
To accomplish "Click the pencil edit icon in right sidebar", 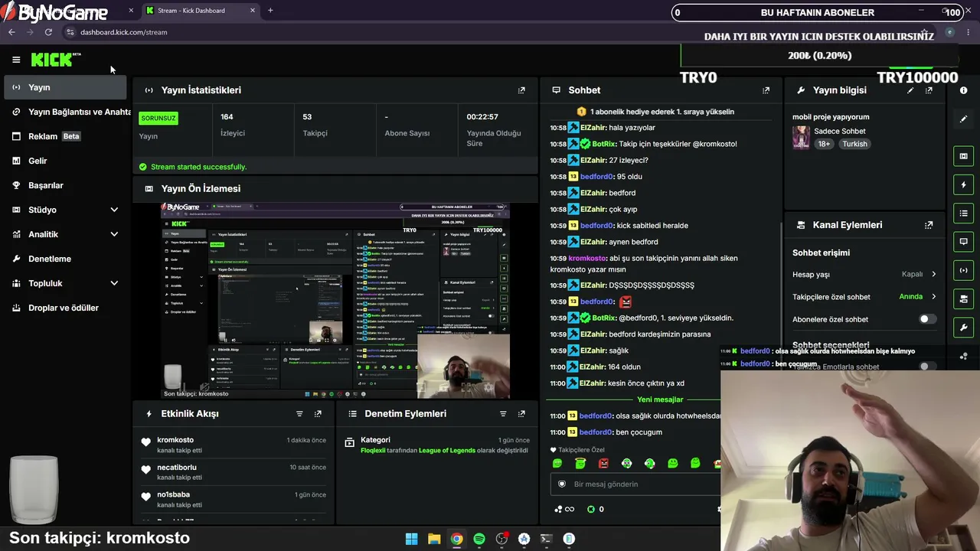I will coord(963,119).
